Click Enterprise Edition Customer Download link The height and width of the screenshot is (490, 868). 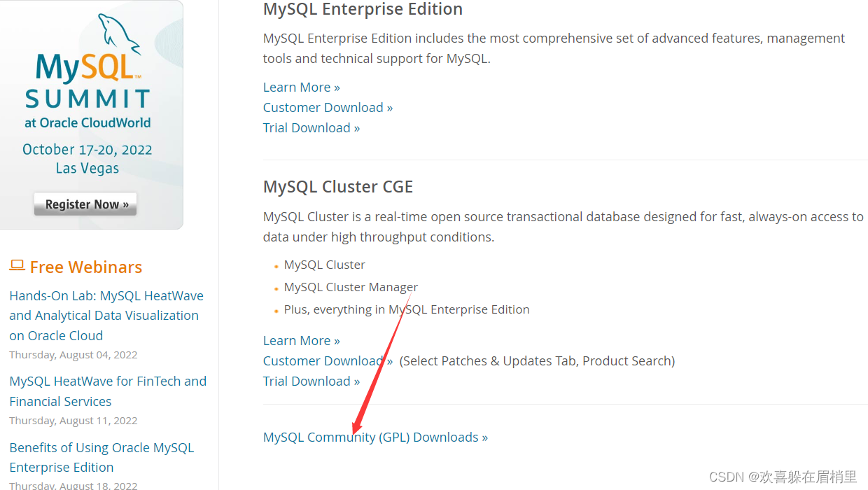pos(328,108)
